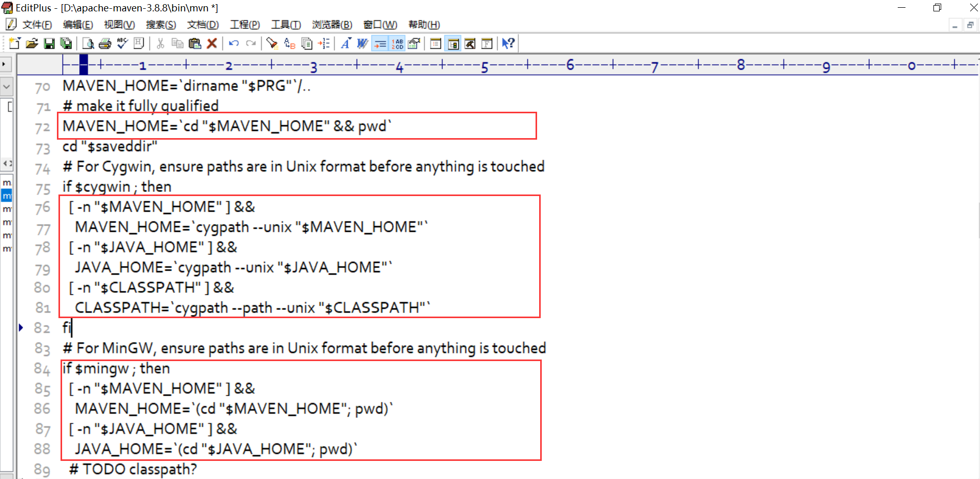
Task: Place cursor on 'cd "$saveddir"' line
Action: [110, 146]
